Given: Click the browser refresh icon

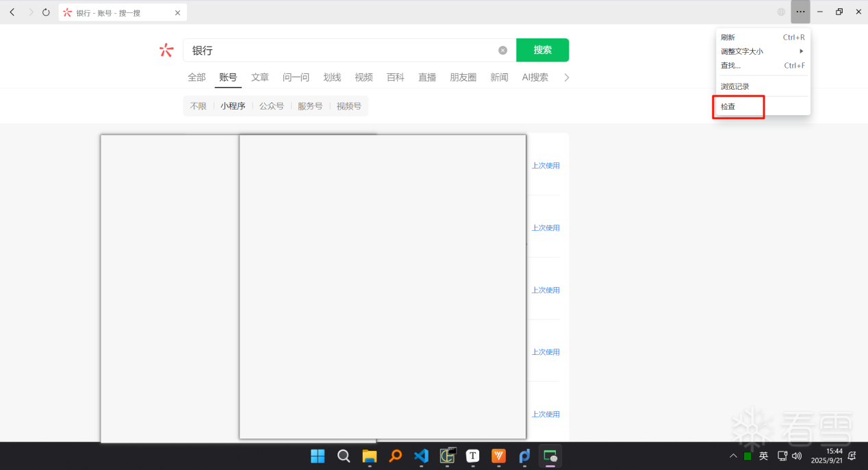Looking at the screenshot, I should tap(45, 12).
